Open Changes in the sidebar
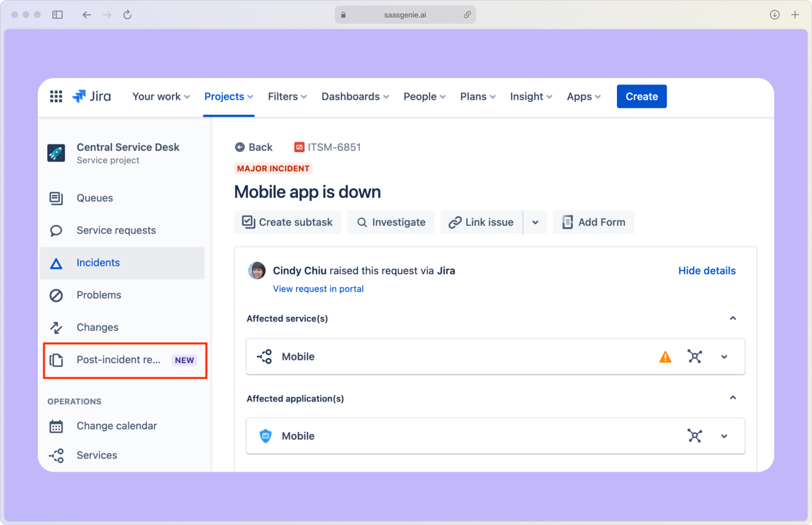Viewport: 812px width, 525px height. [x=122, y=328]
